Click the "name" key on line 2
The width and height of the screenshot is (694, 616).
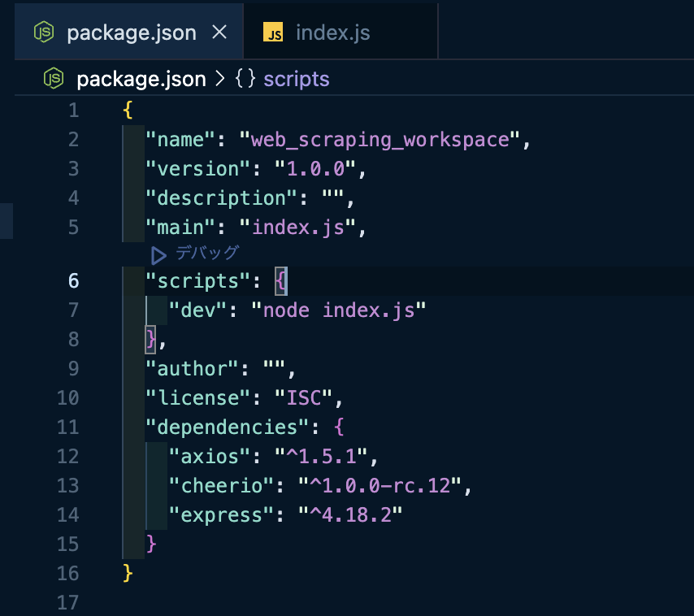[x=180, y=140]
